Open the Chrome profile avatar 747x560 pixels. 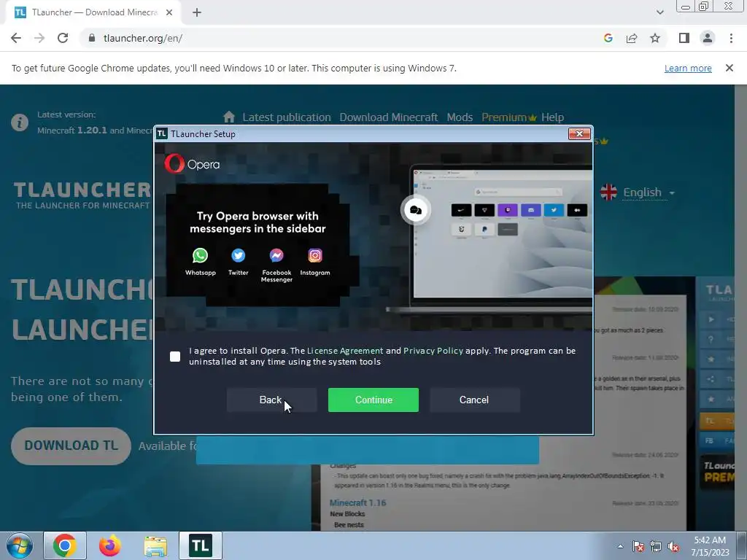pyautogui.click(x=708, y=38)
